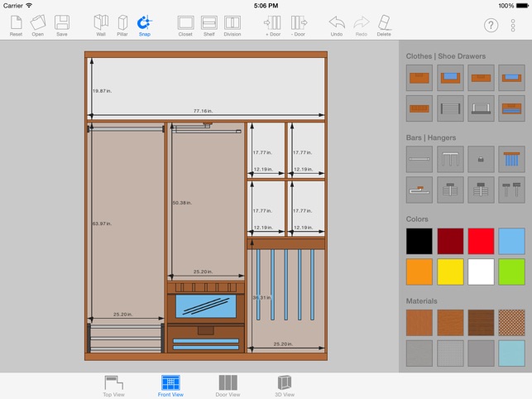Add a Shelf to the closet
Image resolution: width=532 pixels, height=399 pixels.
(x=209, y=26)
